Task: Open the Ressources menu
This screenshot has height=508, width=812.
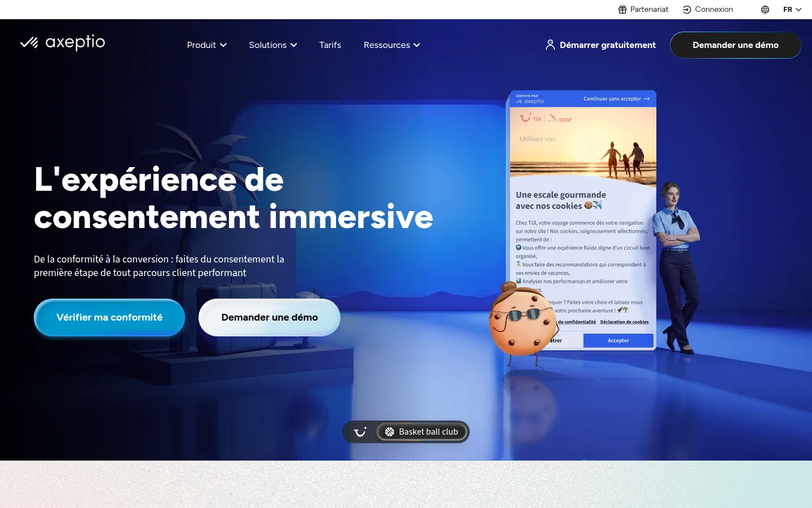Action: click(392, 45)
